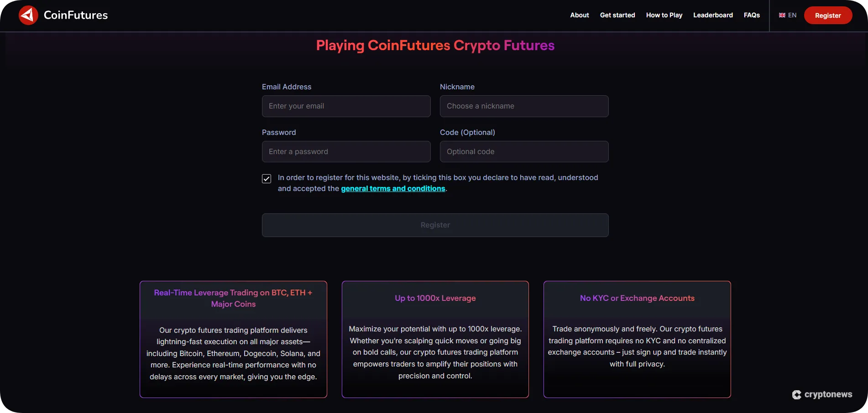Viewport: 868px width, 413px height.
Task: Navigate to How to Play
Action: pos(664,15)
